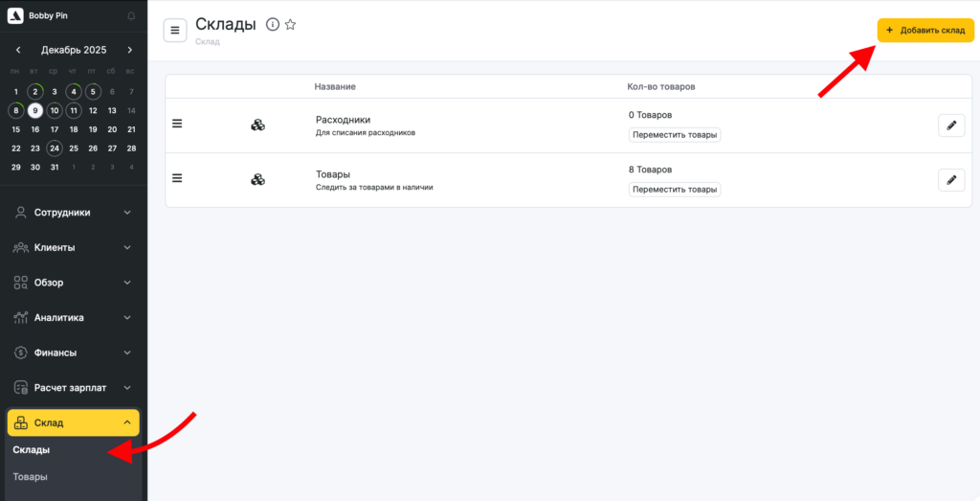980x501 pixels.
Task: Click drag handle of the Товары row
Action: pos(177,177)
